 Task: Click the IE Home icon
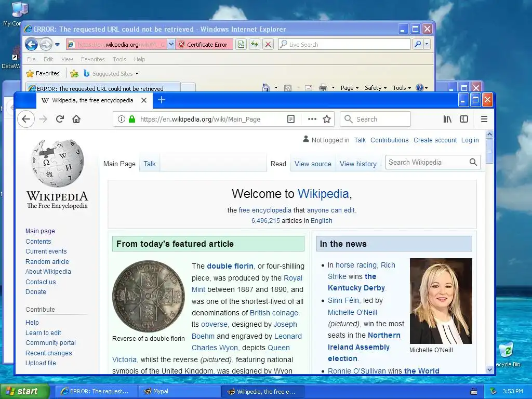(x=266, y=87)
